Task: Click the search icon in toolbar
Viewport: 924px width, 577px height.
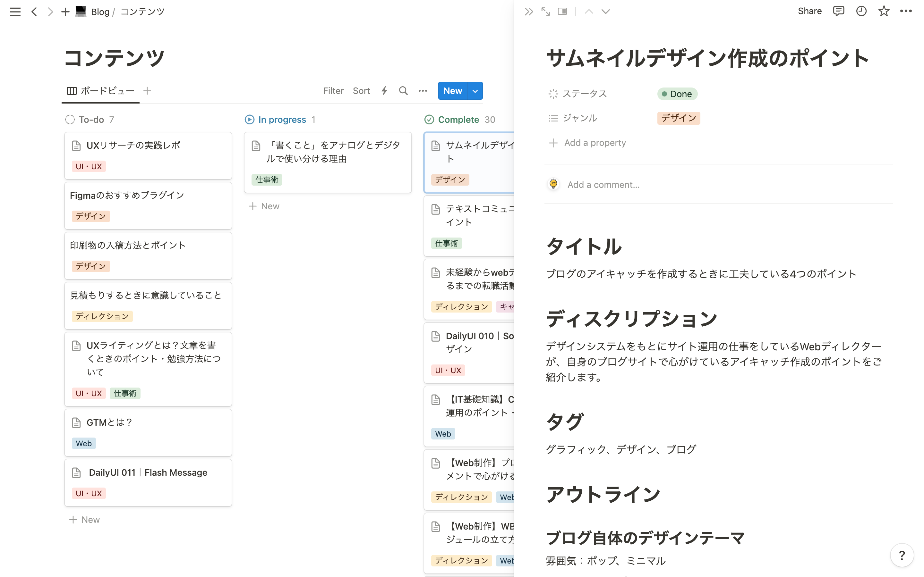Action: 404,91
